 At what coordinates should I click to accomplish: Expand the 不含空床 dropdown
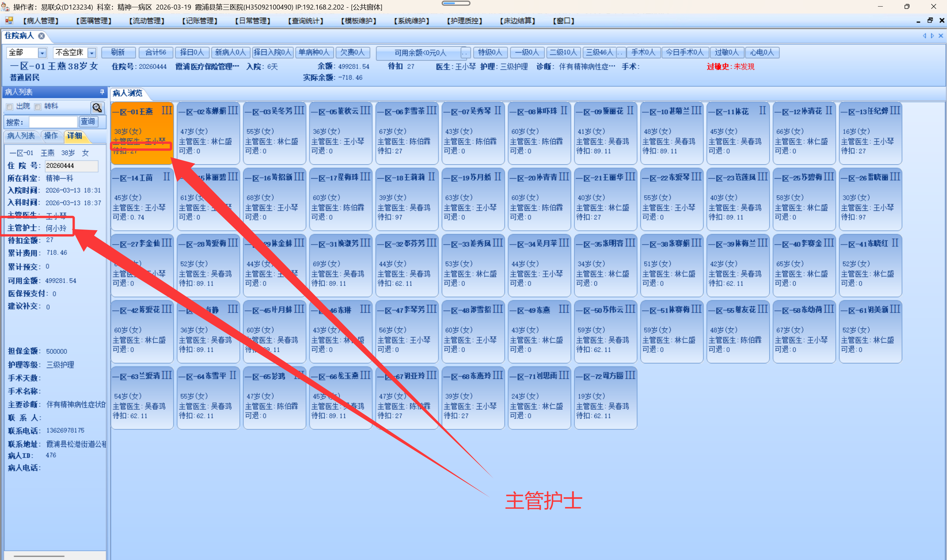coord(92,53)
